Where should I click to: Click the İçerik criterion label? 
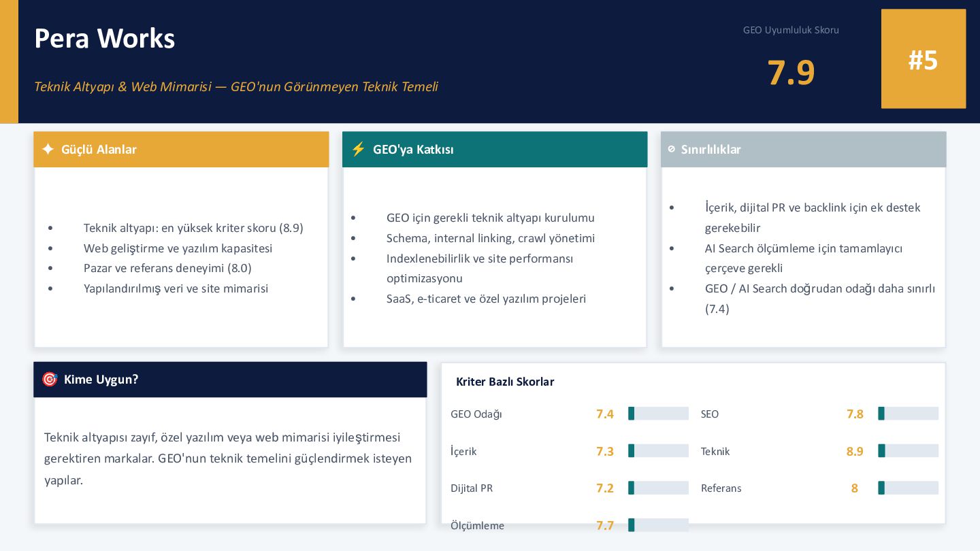(463, 451)
